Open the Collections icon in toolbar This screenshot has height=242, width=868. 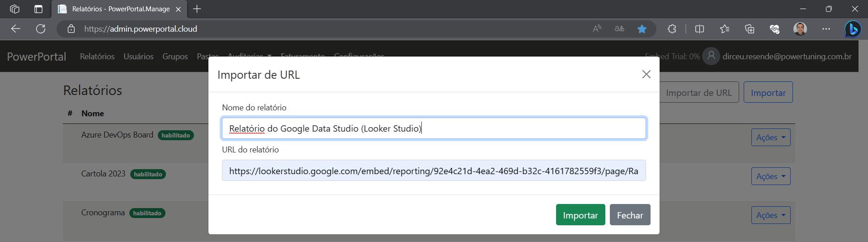coord(750,29)
